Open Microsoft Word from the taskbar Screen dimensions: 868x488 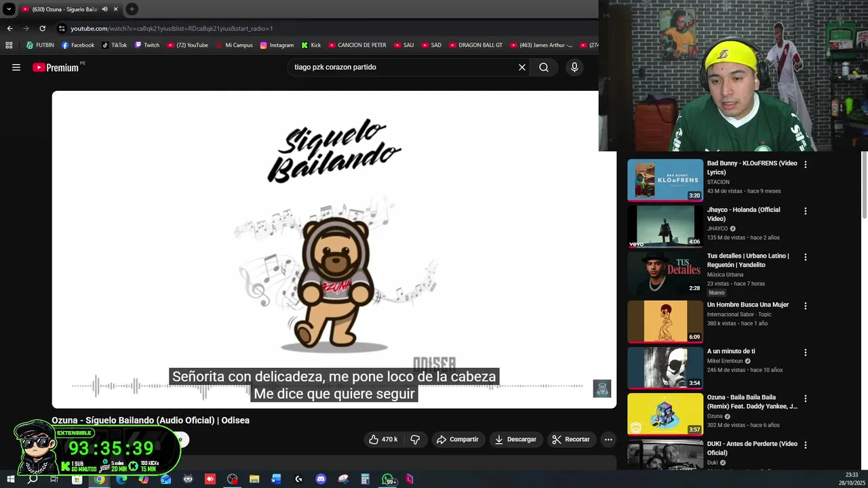pyautogui.click(x=276, y=479)
